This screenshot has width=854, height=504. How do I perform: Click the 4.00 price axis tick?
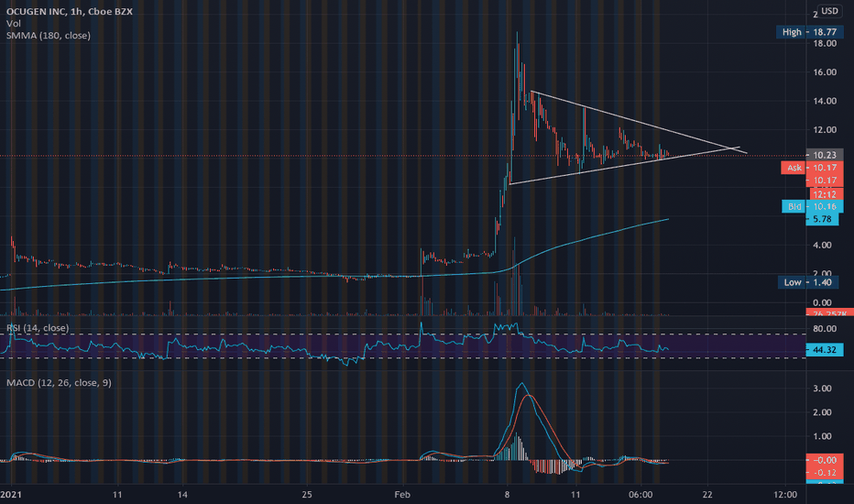[822, 246]
